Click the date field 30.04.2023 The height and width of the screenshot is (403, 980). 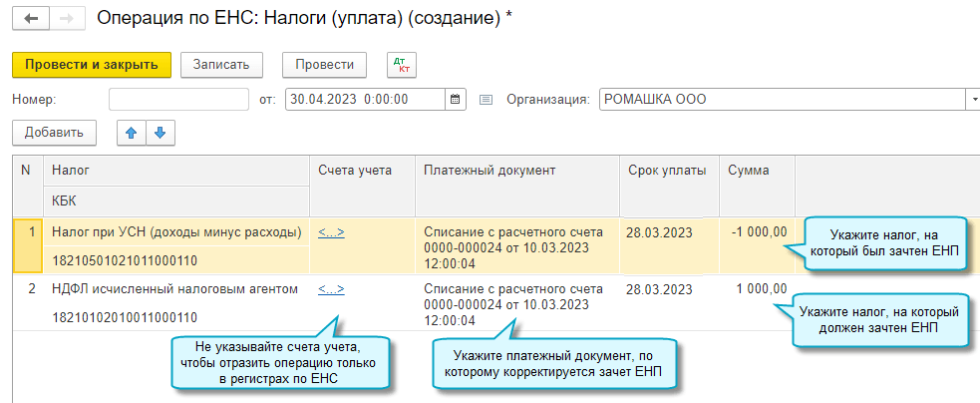pos(364,100)
